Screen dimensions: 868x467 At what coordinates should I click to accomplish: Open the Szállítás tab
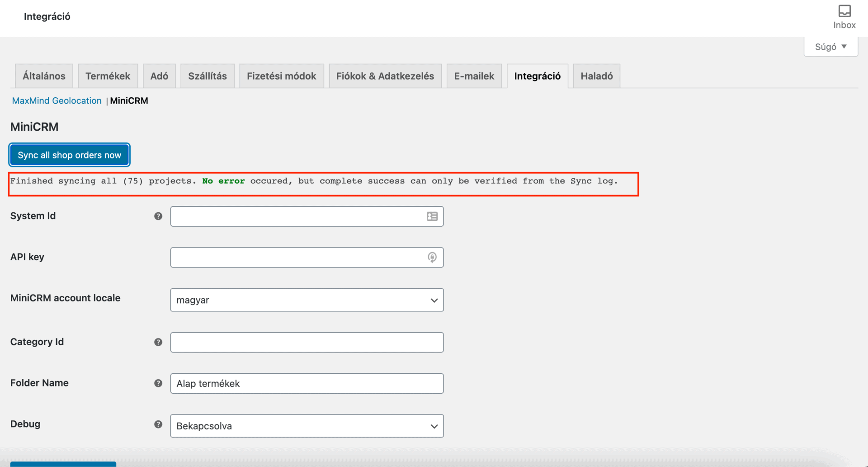point(208,76)
